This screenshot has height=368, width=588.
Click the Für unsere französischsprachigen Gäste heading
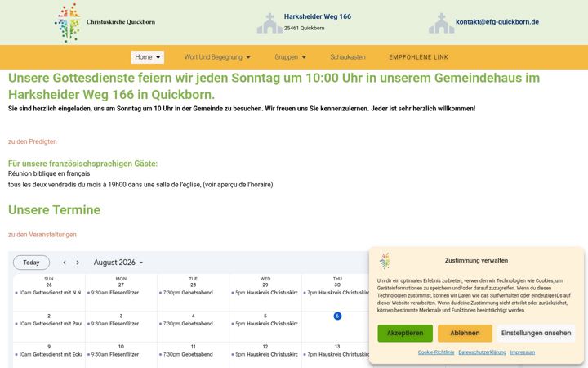tap(82, 164)
